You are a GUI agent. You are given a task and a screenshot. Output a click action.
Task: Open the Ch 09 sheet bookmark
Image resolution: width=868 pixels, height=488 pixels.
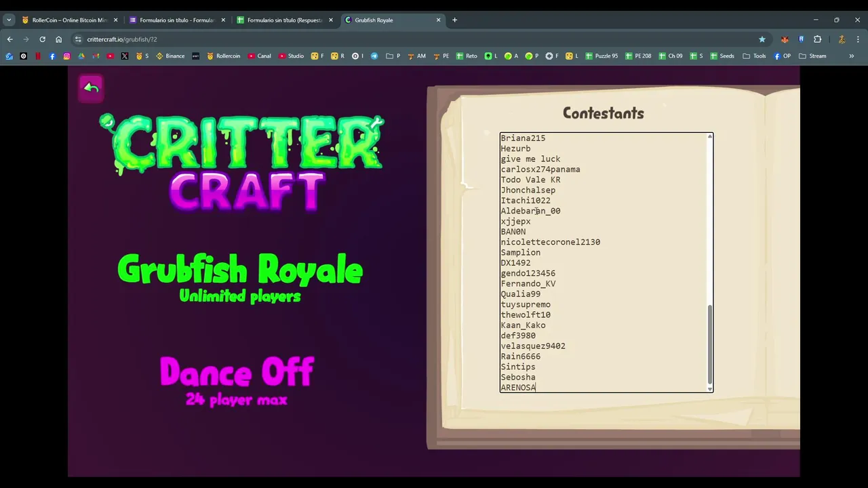point(670,56)
